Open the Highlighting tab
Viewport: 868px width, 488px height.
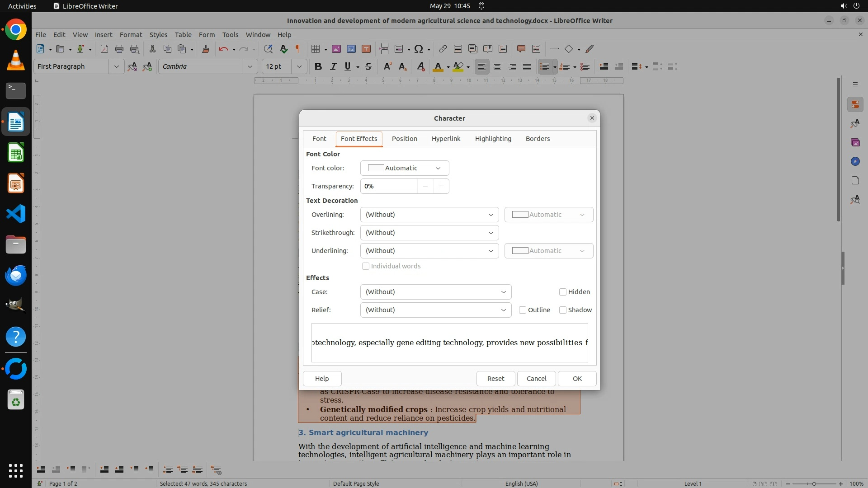pyautogui.click(x=493, y=139)
